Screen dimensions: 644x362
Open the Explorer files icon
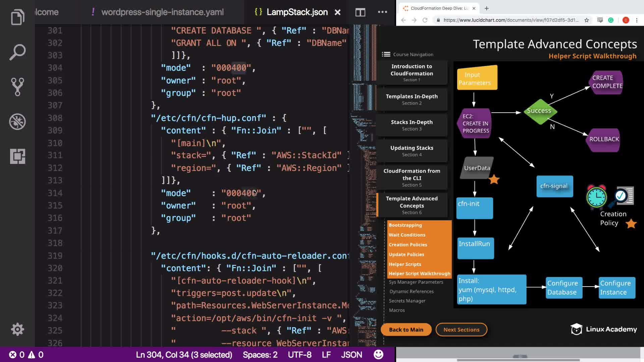17,17
